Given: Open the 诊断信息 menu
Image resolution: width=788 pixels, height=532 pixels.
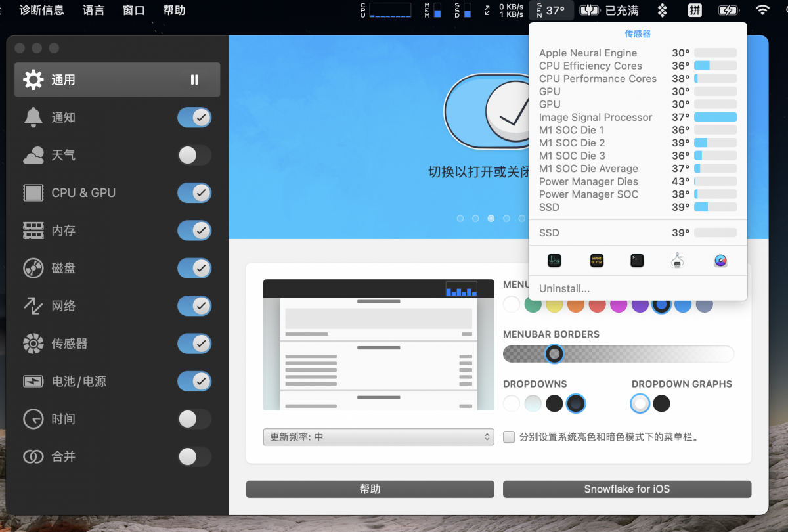Looking at the screenshot, I should 42,10.
